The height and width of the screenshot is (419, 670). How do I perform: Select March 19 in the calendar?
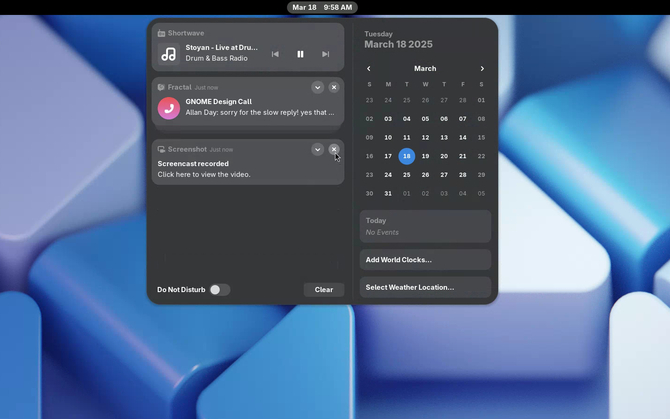click(425, 156)
